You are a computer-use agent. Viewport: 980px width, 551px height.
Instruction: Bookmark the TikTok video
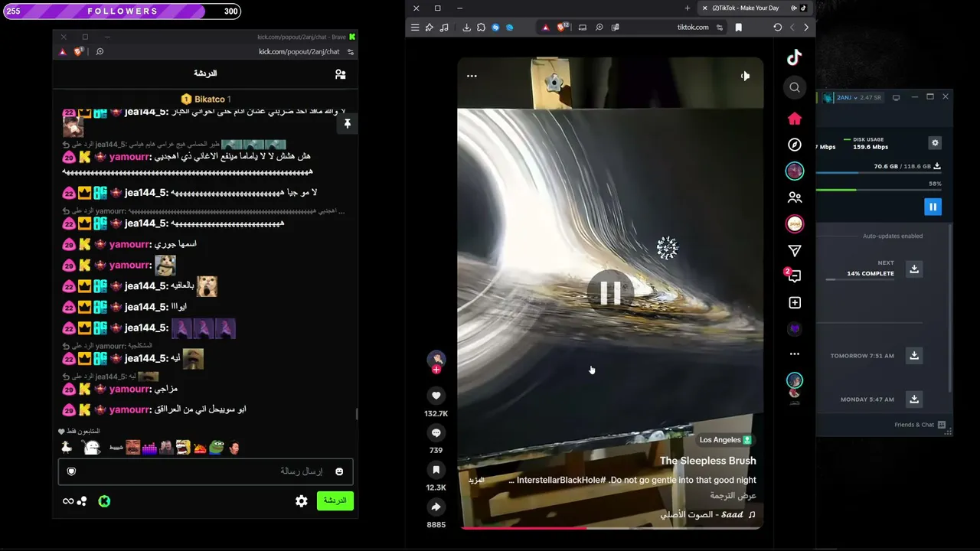point(436,470)
